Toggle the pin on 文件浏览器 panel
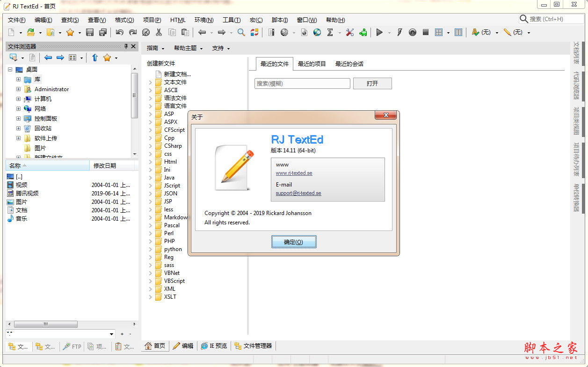The image size is (588, 367). pos(126,46)
